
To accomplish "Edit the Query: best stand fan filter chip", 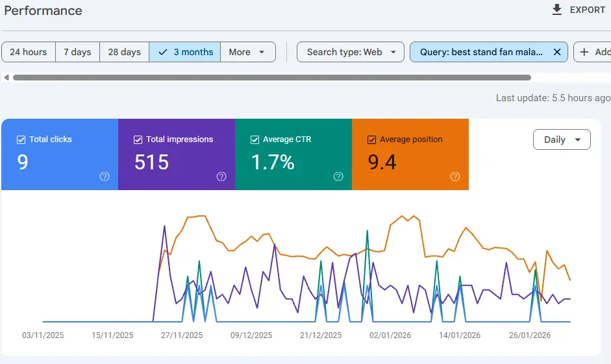I will [480, 52].
